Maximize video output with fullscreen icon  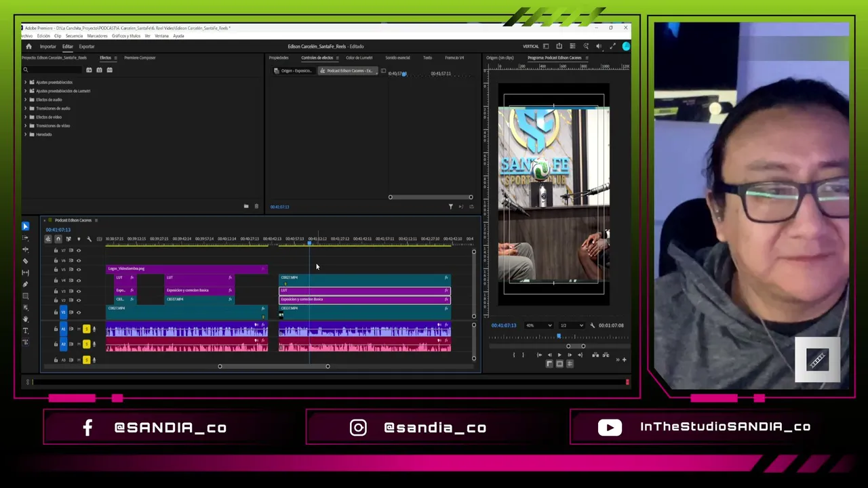(612, 47)
